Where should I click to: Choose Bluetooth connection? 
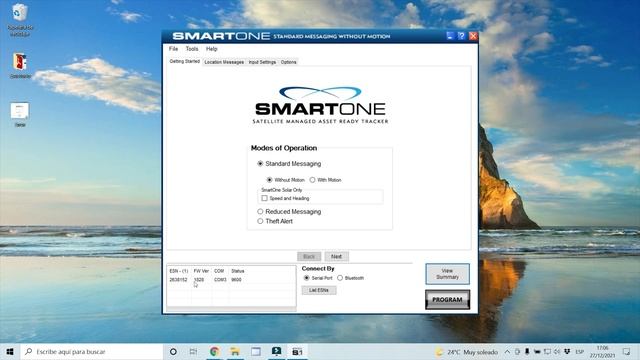(x=351, y=278)
